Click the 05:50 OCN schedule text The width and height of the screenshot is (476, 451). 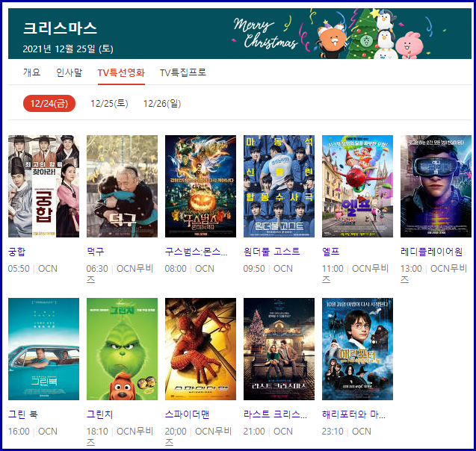point(33,269)
